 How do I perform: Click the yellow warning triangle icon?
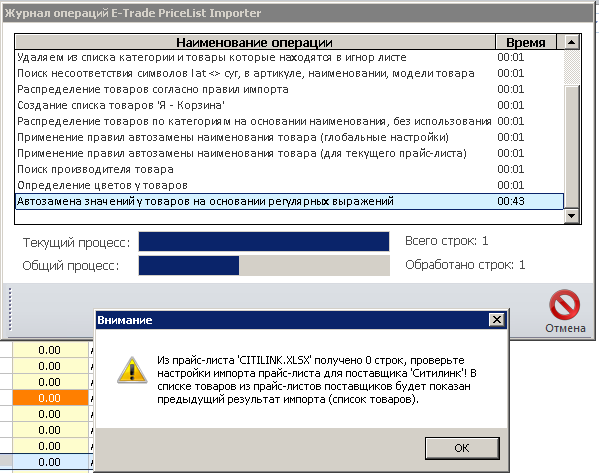(x=132, y=370)
